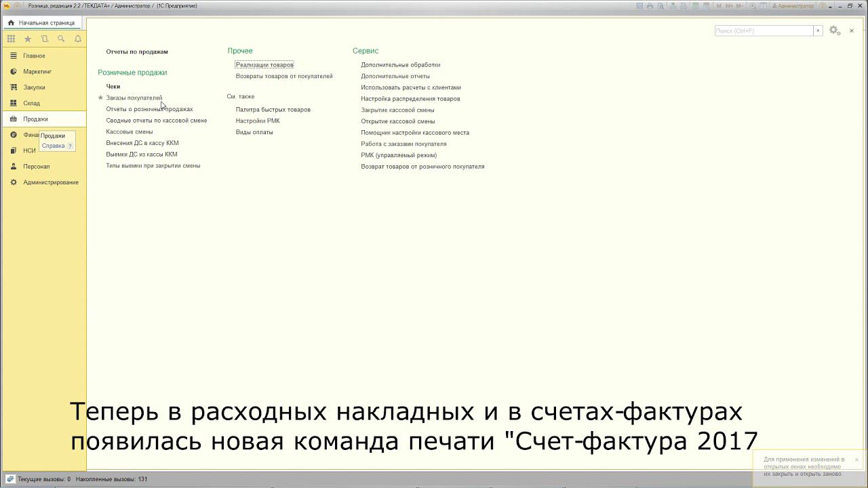
Task: Open notifications with the bell icon
Action: pyautogui.click(x=78, y=39)
